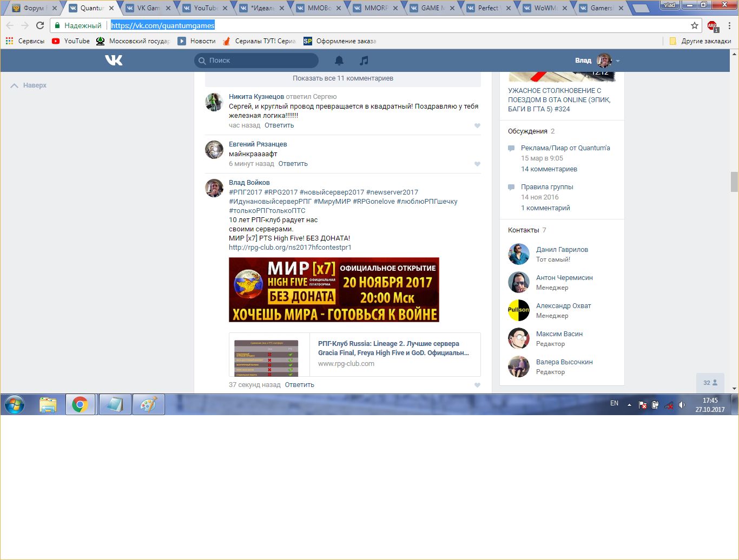The width and height of the screenshot is (739, 560).
Task: Switch to the YouTube browser tab
Action: [204, 8]
